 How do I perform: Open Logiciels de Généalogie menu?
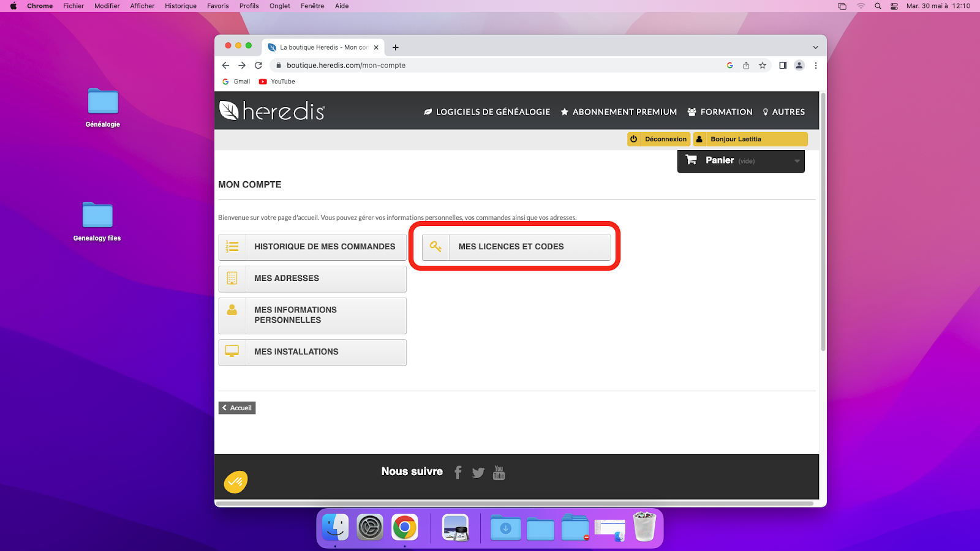(x=487, y=112)
